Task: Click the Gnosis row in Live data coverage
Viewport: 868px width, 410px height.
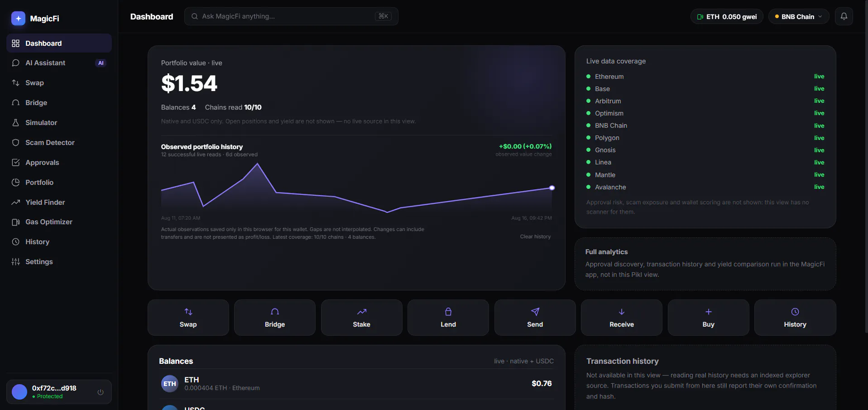Action: point(705,150)
